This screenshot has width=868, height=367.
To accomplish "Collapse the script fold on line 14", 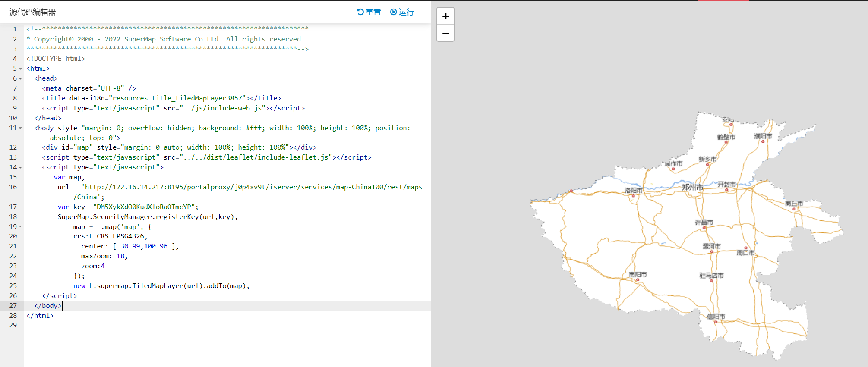I will (20, 167).
